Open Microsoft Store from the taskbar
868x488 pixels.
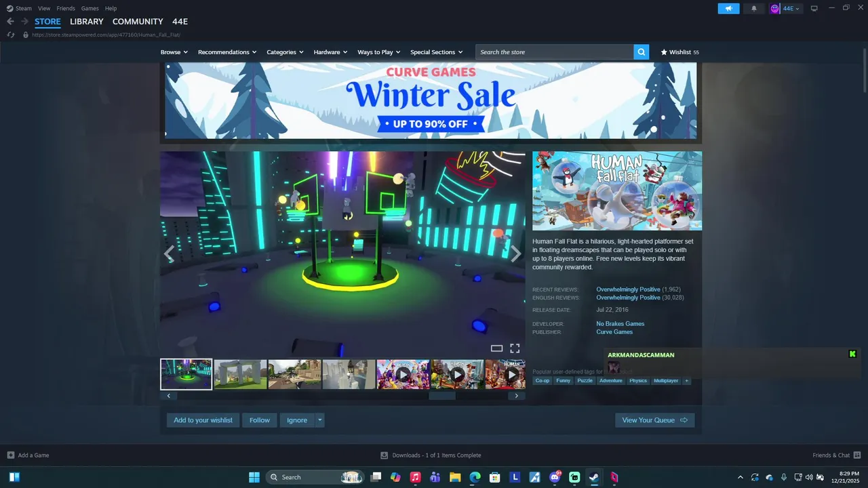[x=495, y=477]
